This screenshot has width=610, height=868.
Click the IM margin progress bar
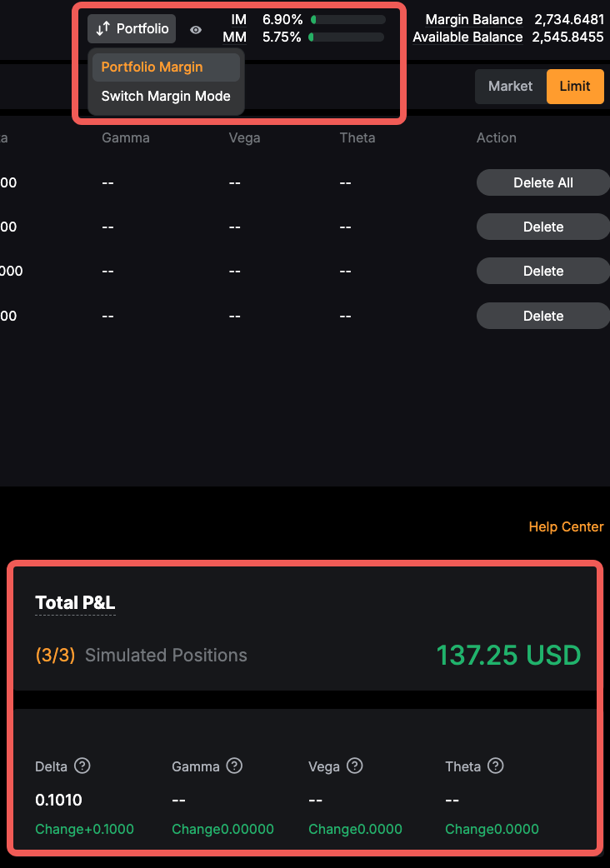[347, 19]
